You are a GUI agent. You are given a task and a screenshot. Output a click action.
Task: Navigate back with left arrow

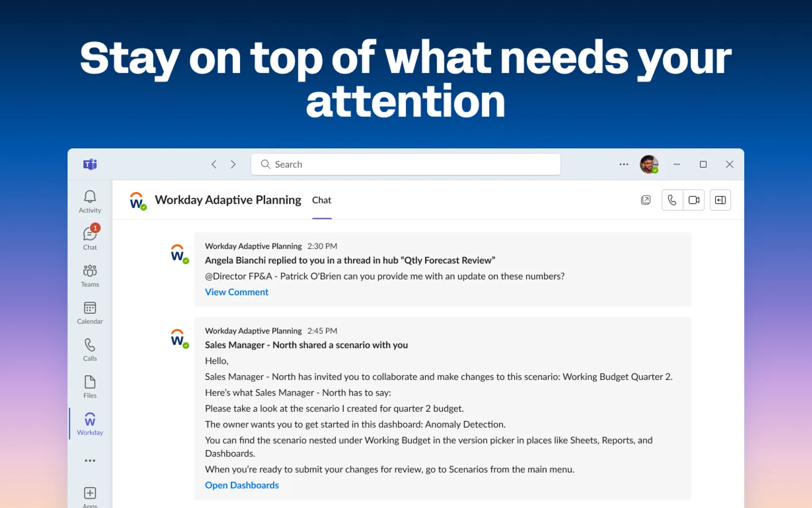[214, 164]
